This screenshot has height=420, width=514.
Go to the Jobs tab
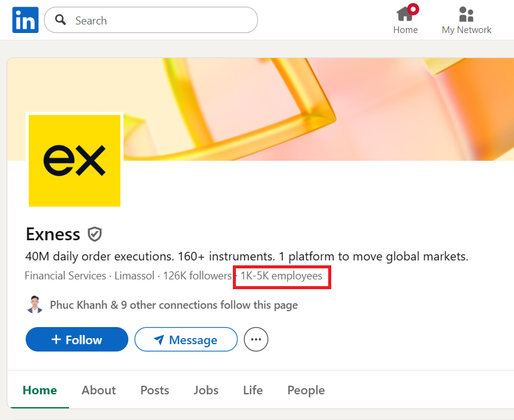click(x=206, y=390)
